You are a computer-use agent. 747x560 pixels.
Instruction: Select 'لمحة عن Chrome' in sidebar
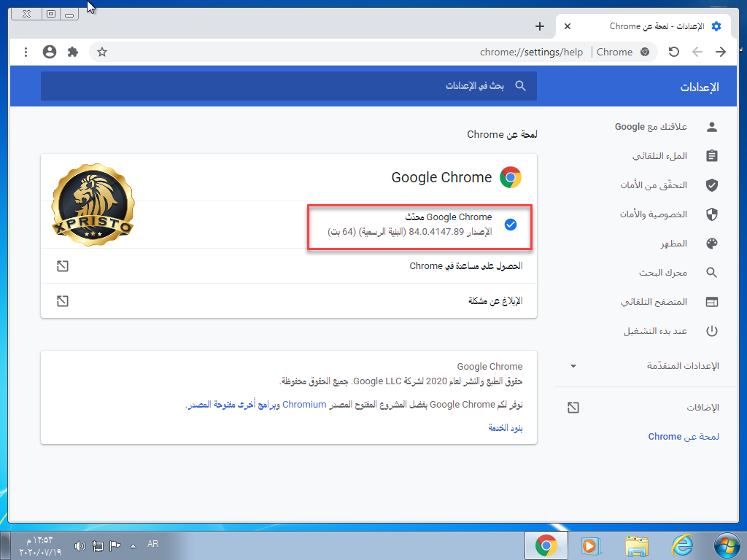pyautogui.click(x=684, y=436)
